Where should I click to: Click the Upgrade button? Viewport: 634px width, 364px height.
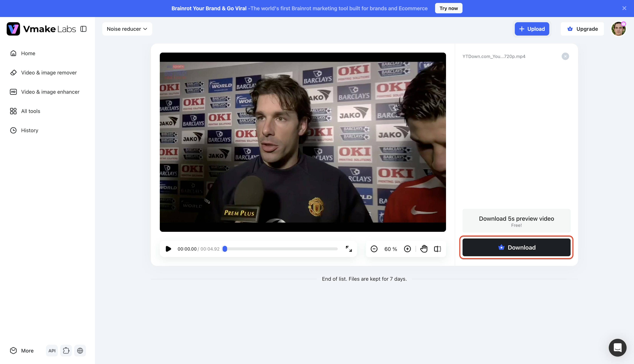pos(582,29)
